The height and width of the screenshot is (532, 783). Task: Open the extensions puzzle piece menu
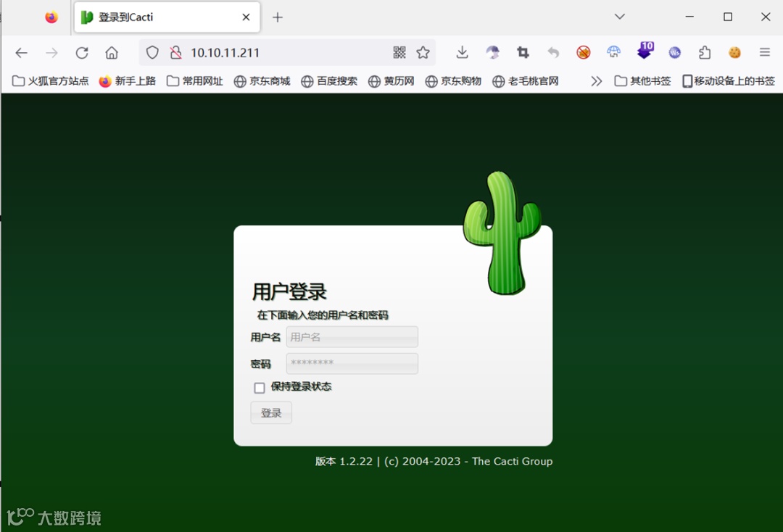point(705,52)
